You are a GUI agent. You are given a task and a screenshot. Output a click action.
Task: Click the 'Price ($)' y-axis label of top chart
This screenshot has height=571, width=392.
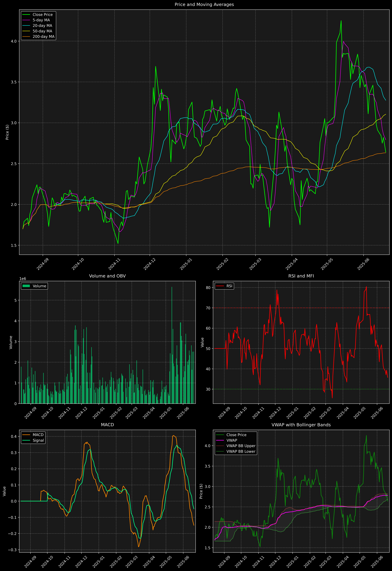[7, 132]
